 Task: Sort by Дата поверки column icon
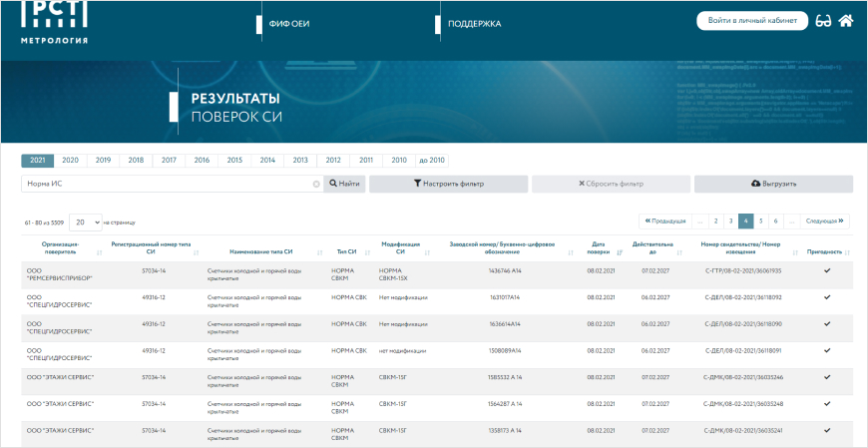pos(620,252)
